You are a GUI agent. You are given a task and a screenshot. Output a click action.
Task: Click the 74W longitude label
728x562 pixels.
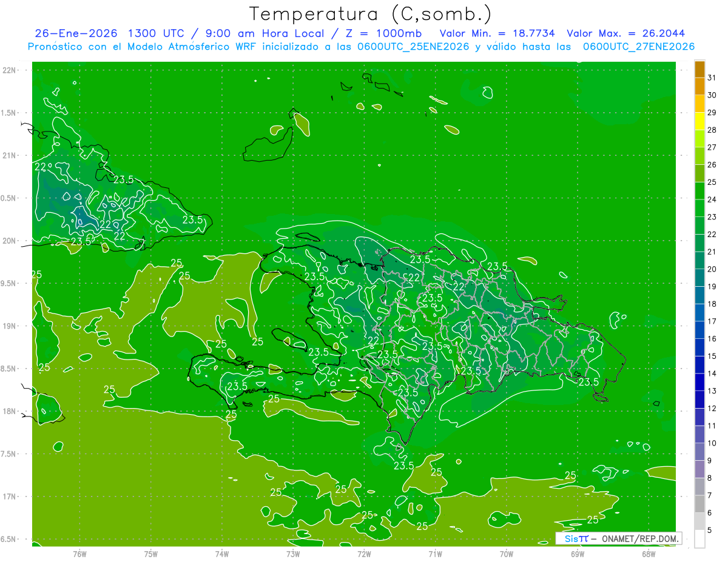222,554
